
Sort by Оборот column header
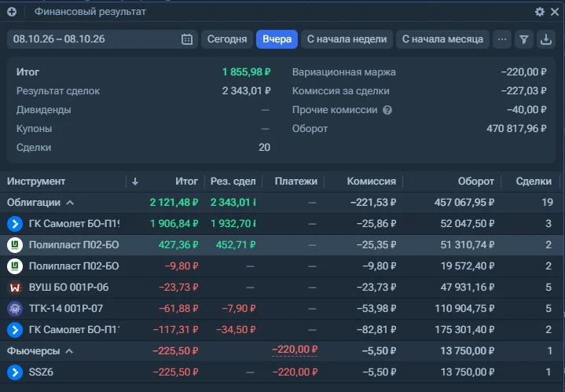tap(475, 181)
